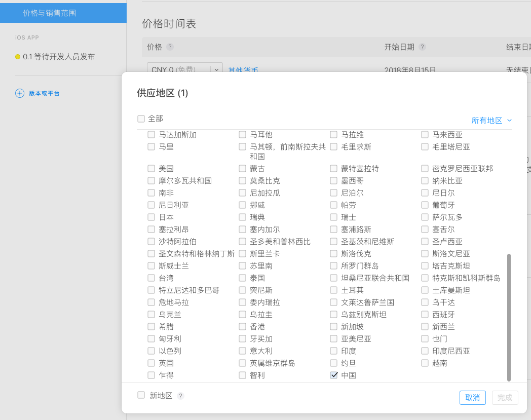Check the 以色列 region checkbox
The width and height of the screenshot is (531, 420).
151,351
